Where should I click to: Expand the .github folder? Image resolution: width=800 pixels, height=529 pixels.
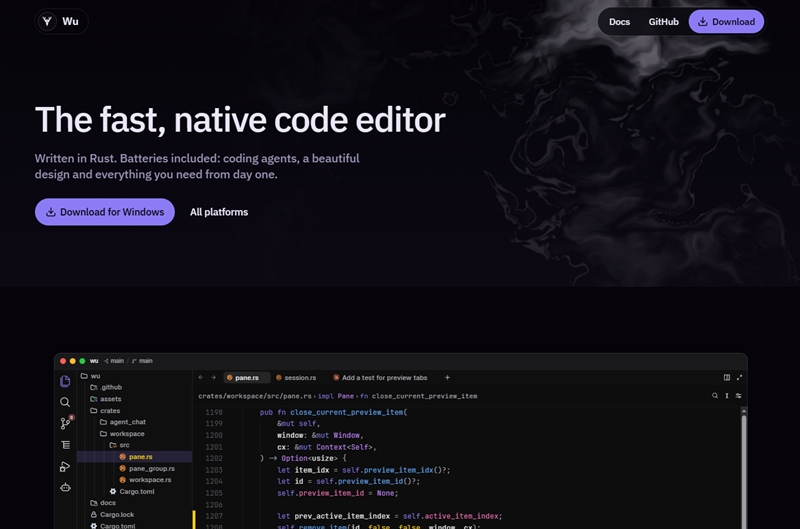(106, 387)
